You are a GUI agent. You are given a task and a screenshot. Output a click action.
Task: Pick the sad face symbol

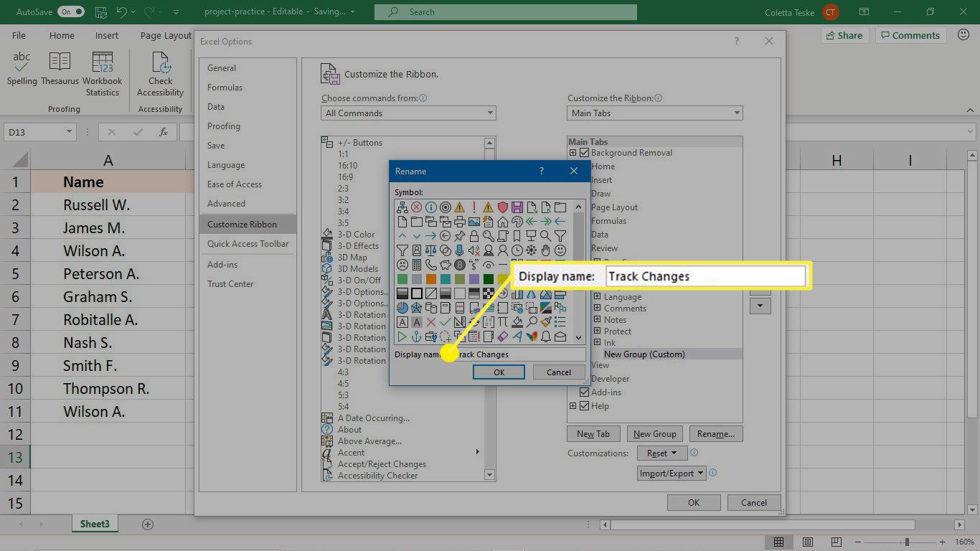402,265
